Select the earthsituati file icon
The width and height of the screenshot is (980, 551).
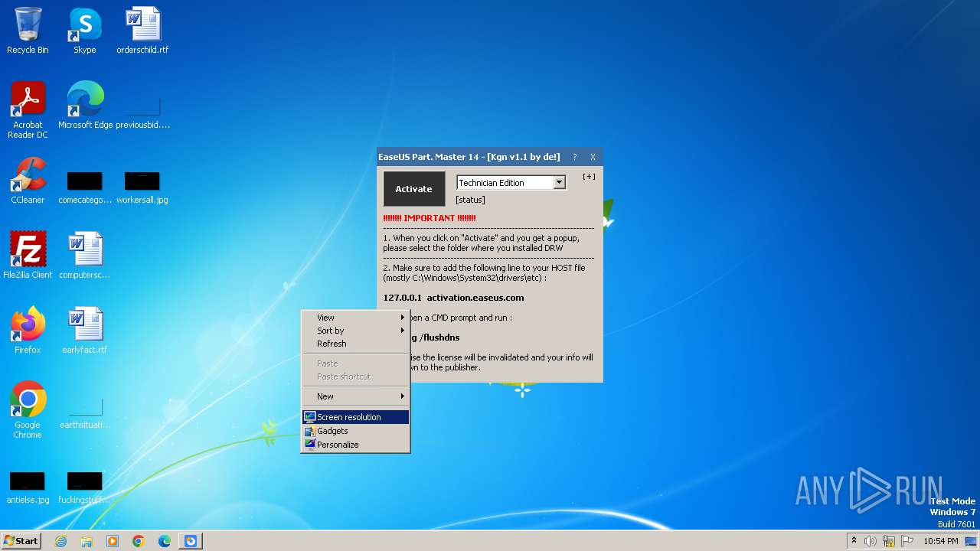[85, 412]
